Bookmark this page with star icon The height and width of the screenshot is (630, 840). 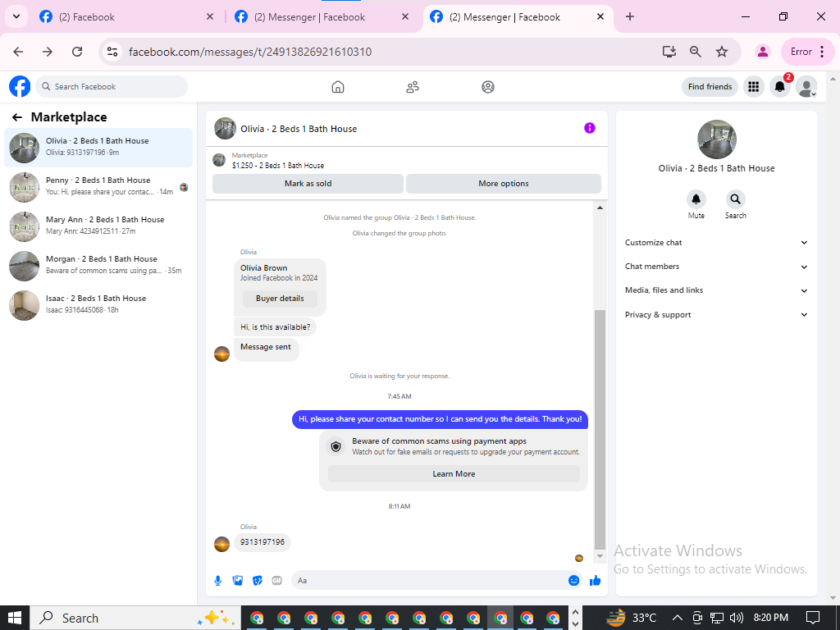coord(722,52)
